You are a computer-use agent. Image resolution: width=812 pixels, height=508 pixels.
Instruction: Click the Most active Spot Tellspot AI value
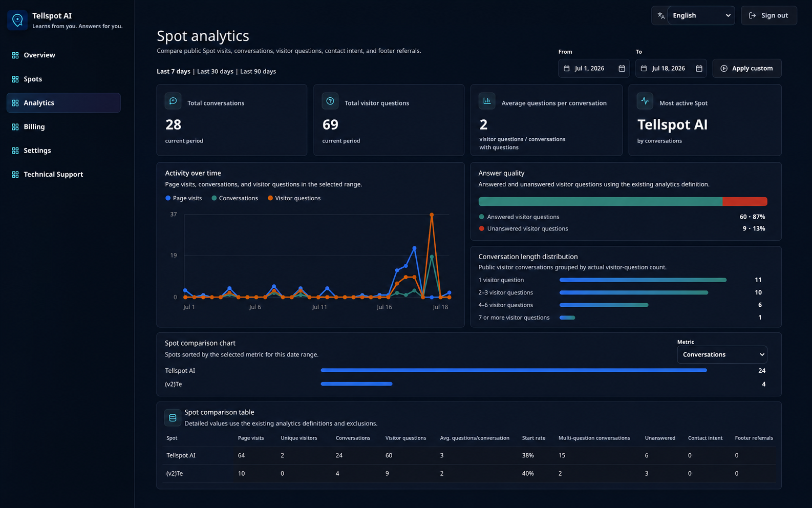point(672,125)
